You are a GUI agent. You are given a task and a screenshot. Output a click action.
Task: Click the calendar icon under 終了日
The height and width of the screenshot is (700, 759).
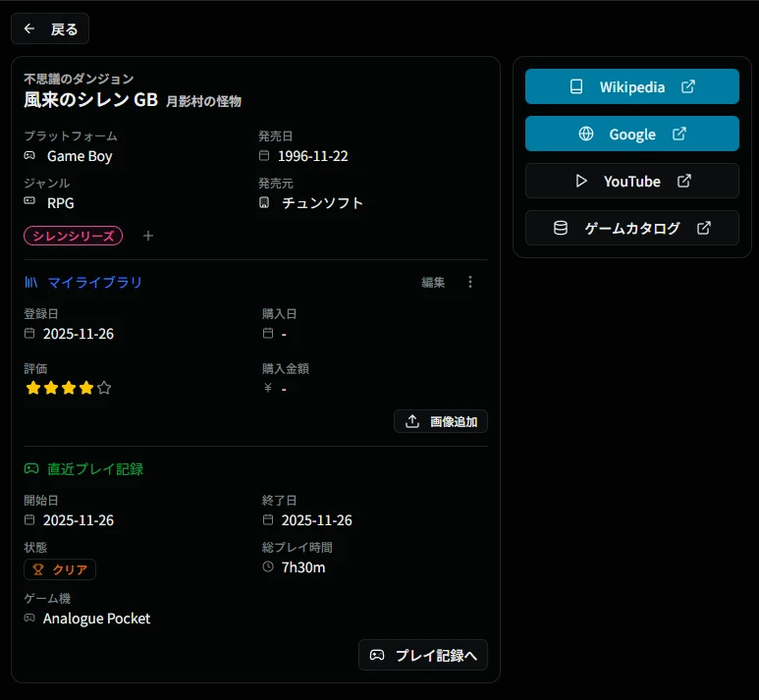268,519
